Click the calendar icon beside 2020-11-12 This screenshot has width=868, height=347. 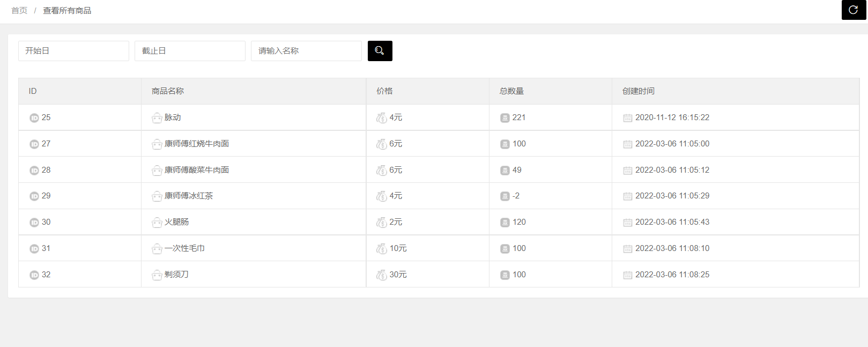point(628,118)
